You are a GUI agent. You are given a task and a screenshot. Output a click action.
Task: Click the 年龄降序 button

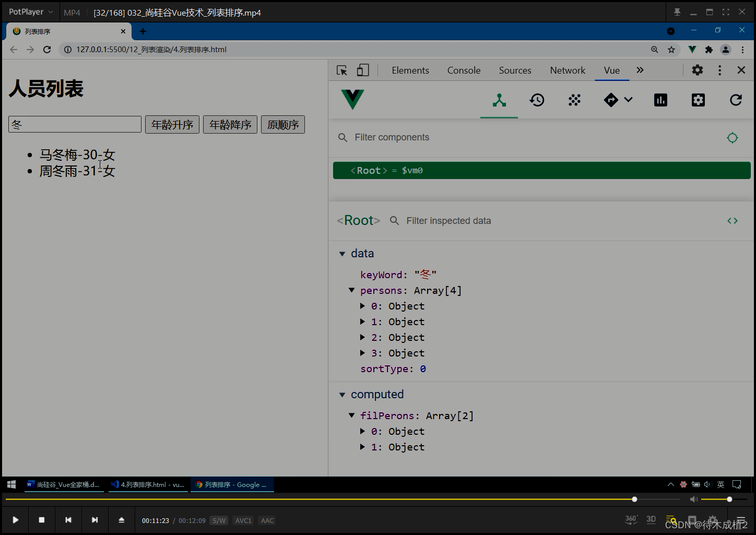click(x=230, y=125)
